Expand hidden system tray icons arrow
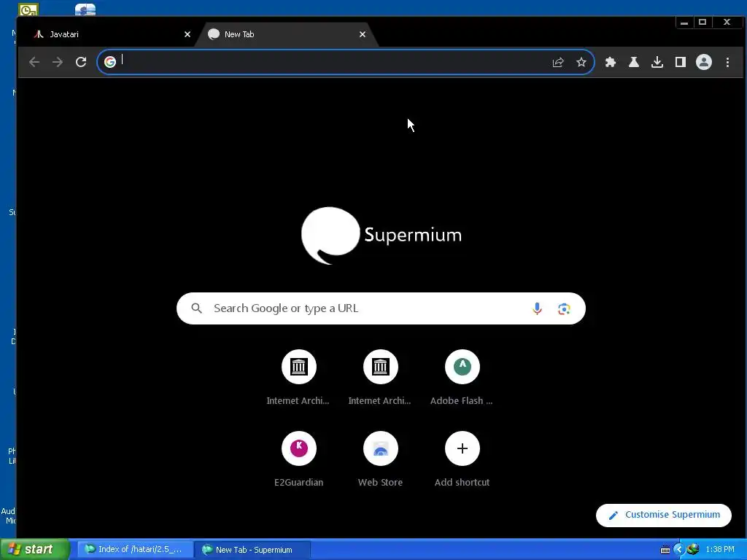Screen dimensions: 747x560 (x=679, y=550)
